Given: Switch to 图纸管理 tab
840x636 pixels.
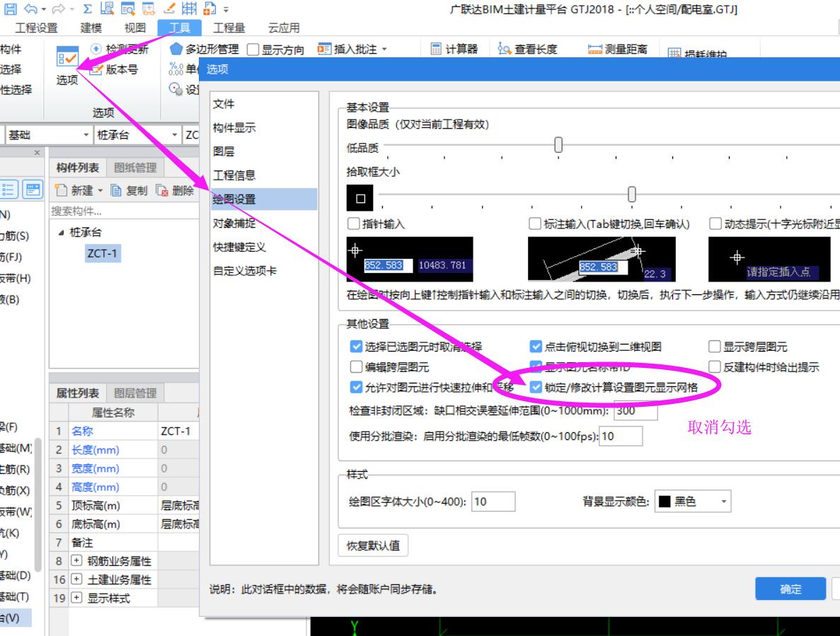Looking at the screenshot, I should click(136, 168).
